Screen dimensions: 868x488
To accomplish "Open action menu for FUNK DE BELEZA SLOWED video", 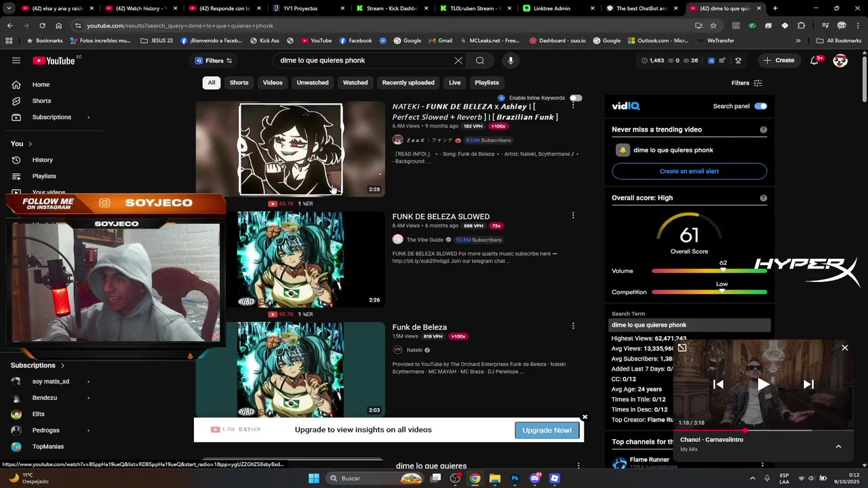I will click(573, 216).
